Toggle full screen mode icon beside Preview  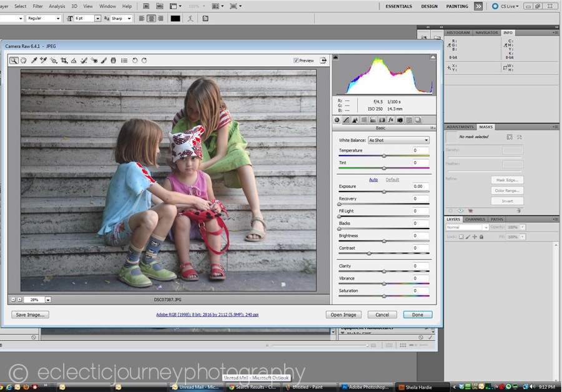pyautogui.click(x=323, y=61)
